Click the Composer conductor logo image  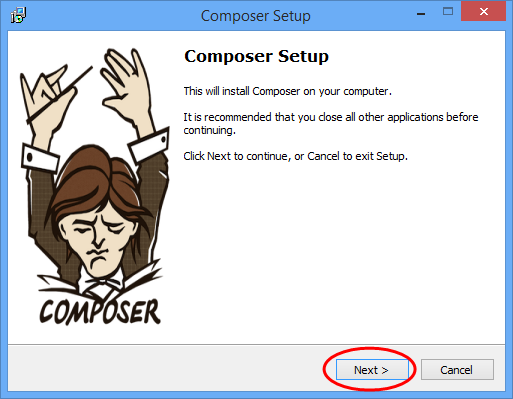[x=95, y=187]
